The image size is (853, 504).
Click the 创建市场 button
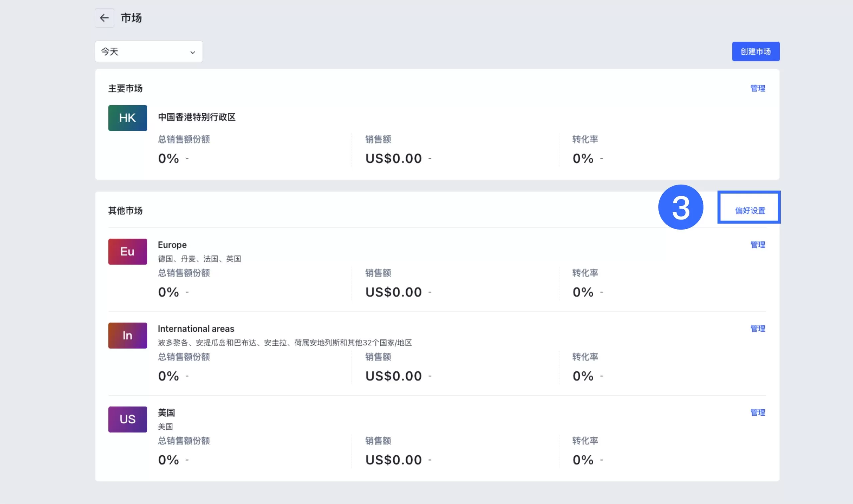pyautogui.click(x=755, y=51)
